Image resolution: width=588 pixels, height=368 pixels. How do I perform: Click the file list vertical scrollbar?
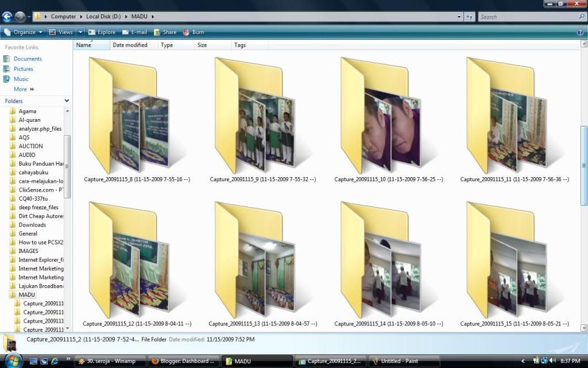pos(584,166)
